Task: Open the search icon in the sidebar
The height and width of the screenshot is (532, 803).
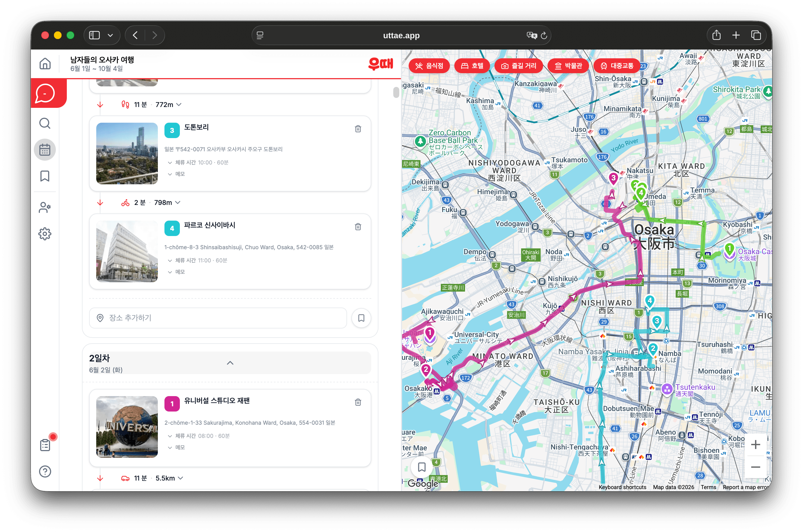Action: click(45, 123)
